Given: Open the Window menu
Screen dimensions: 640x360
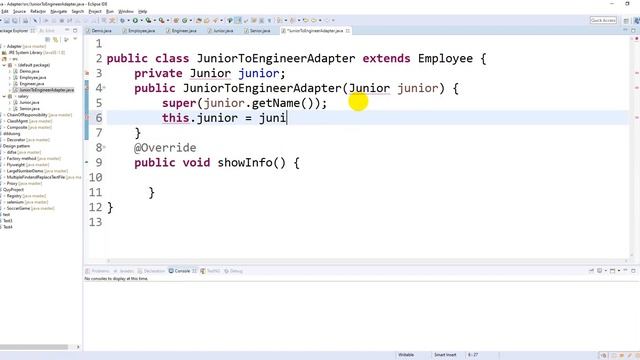Looking at the screenshot, I should 126,11.
